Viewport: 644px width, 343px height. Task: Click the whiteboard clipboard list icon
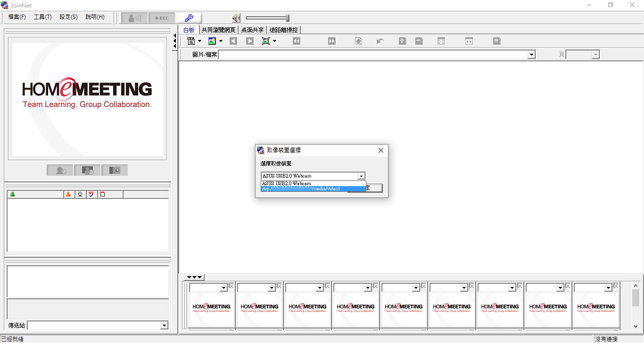(191, 41)
